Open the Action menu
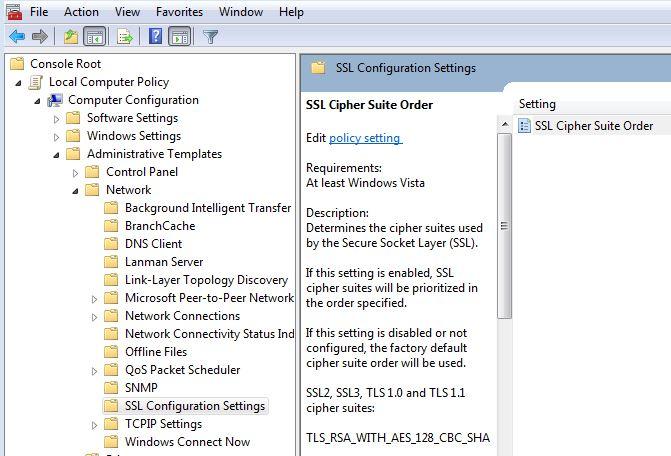Viewport: 671px width, 456px height. pos(81,12)
